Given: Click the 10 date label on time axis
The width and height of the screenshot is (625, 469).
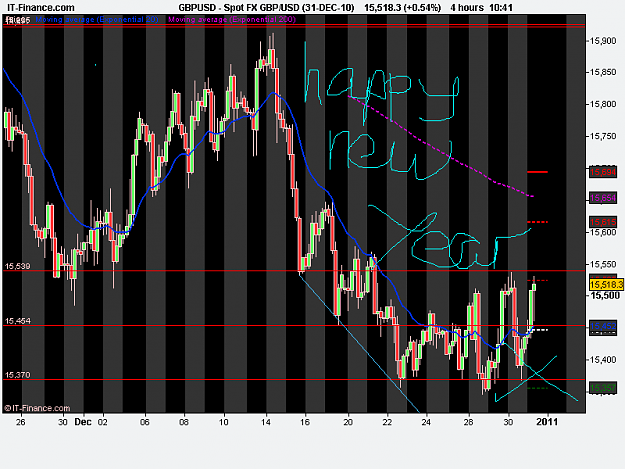Looking at the screenshot, I should (x=224, y=422).
